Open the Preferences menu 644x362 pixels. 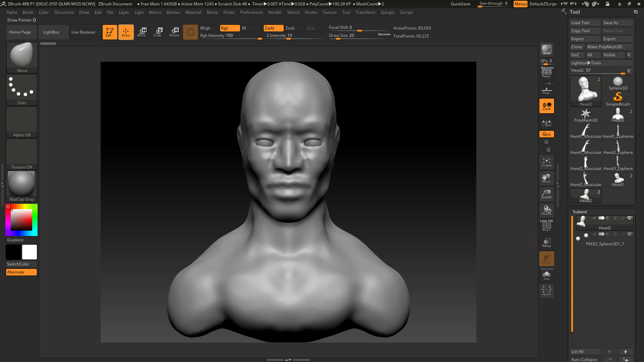click(x=252, y=12)
